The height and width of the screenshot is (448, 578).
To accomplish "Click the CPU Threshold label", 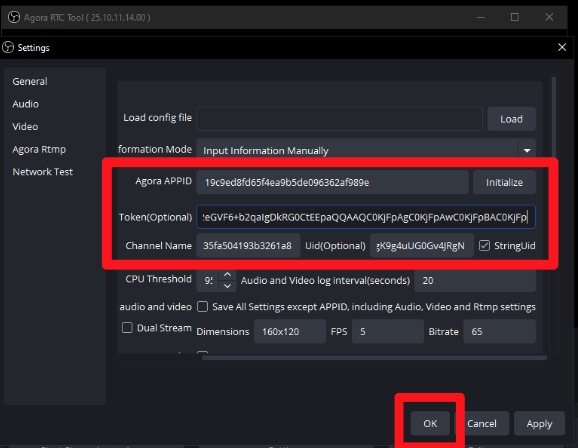I will coord(159,279).
